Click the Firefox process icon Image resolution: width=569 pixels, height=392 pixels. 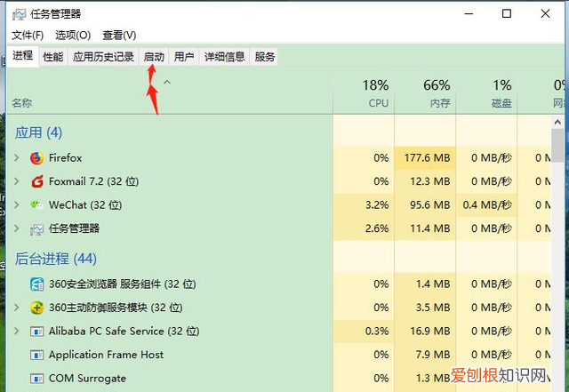[36, 158]
